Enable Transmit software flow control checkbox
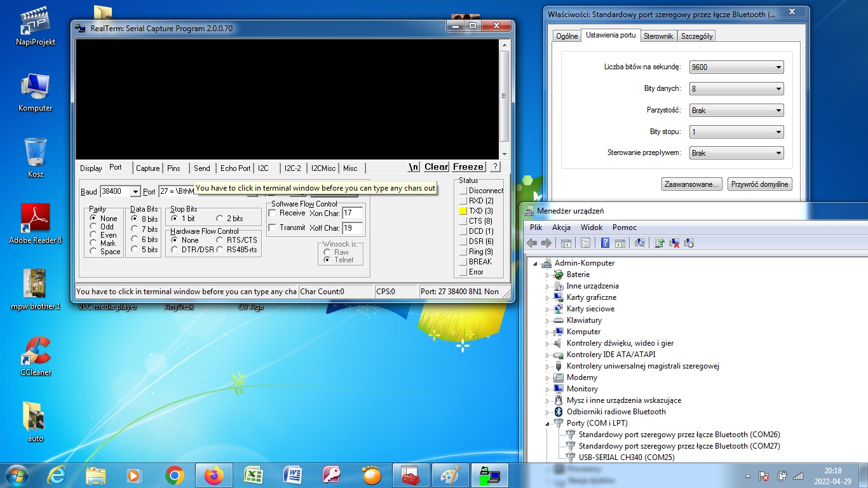This screenshot has width=868, height=488. click(x=273, y=227)
